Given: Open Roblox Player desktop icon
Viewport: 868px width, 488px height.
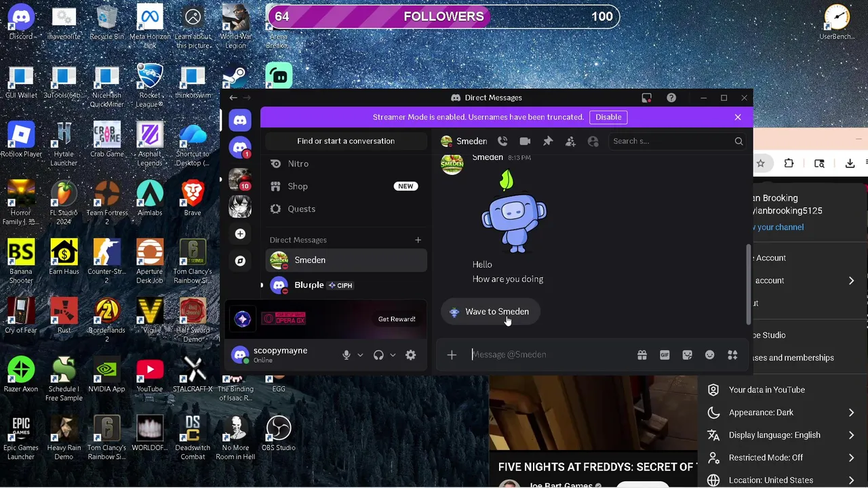Looking at the screenshot, I should click(21, 140).
